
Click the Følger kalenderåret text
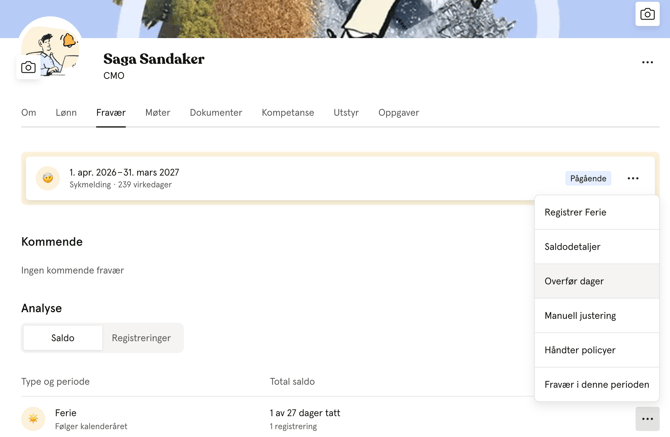[x=91, y=426]
